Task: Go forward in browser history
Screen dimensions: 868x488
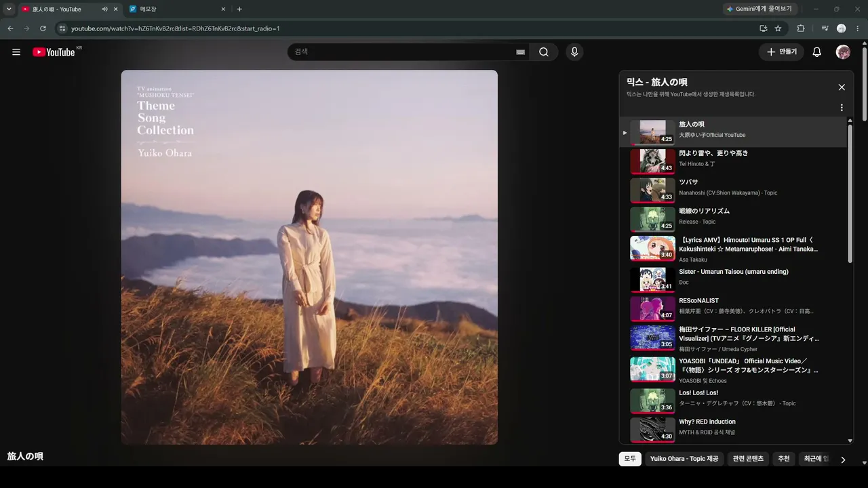Action: [x=26, y=28]
